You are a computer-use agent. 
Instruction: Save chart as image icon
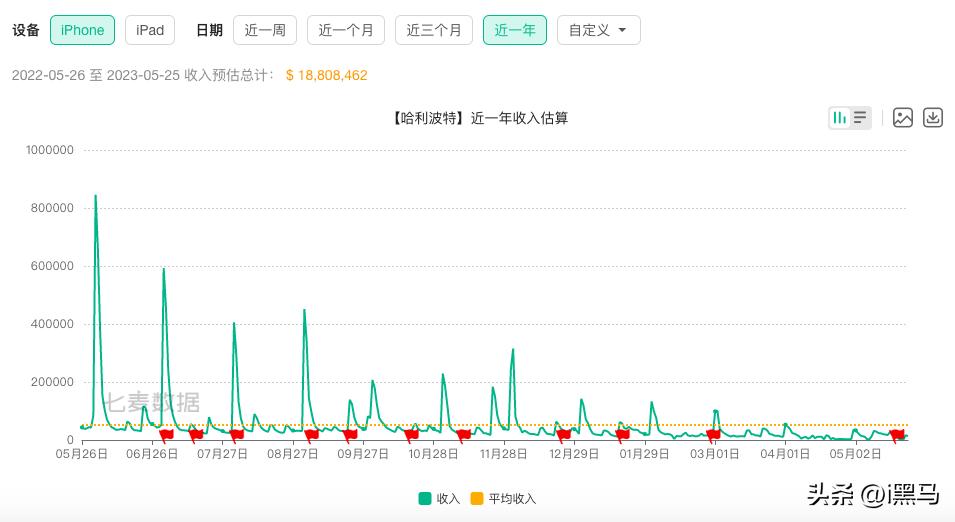coord(903,118)
